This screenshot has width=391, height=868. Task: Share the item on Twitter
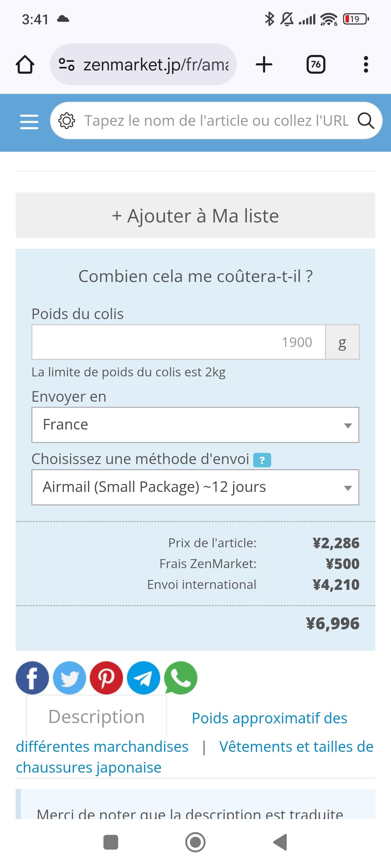pos(69,678)
